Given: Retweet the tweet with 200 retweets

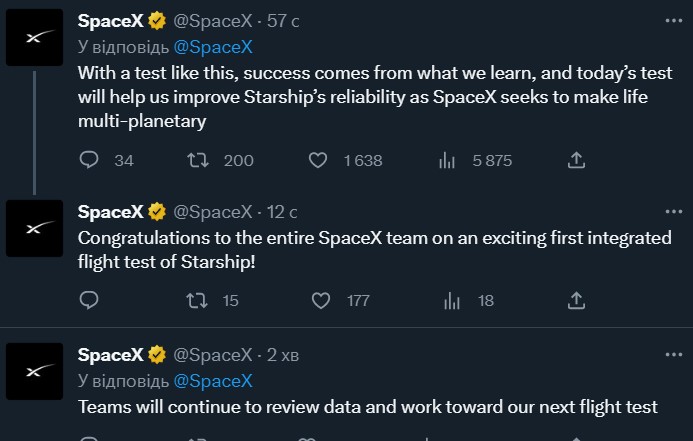Looking at the screenshot, I should pyautogui.click(x=198, y=160).
